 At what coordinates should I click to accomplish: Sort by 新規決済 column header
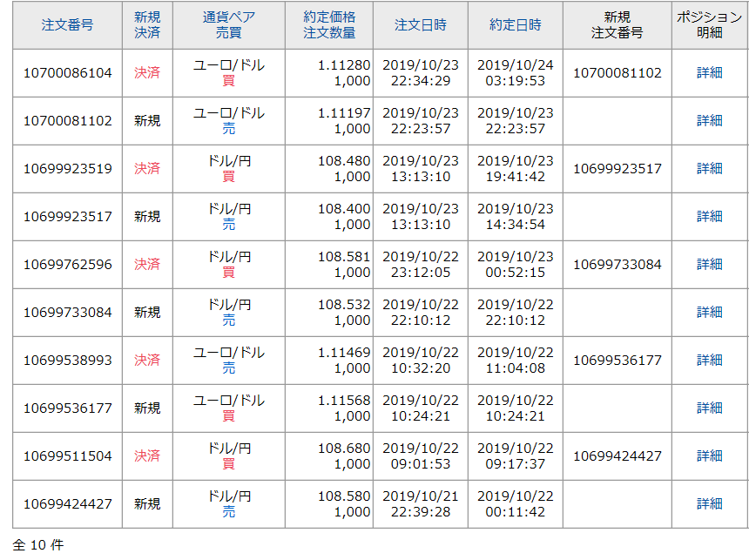click(x=147, y=25)
